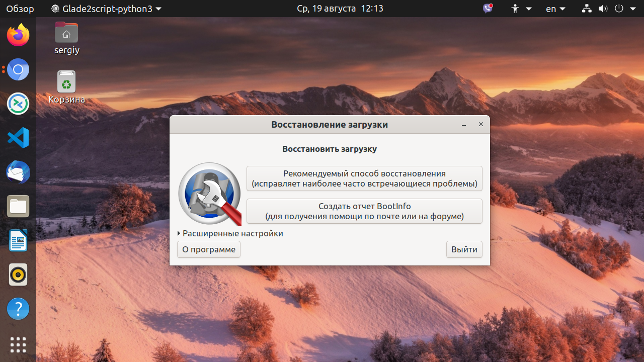644x362 pixels.
Task: Minimize the Восстановление загрузки window
Action: (x=464, y=125)
